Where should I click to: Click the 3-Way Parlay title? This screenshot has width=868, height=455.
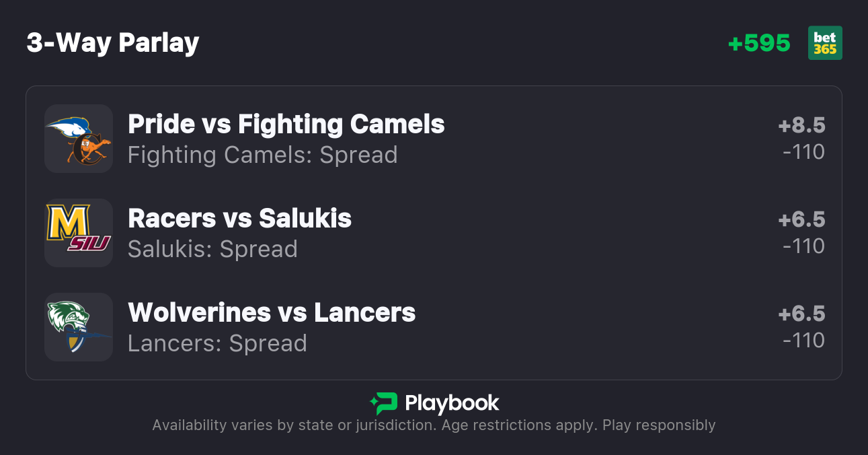point(113,43)
